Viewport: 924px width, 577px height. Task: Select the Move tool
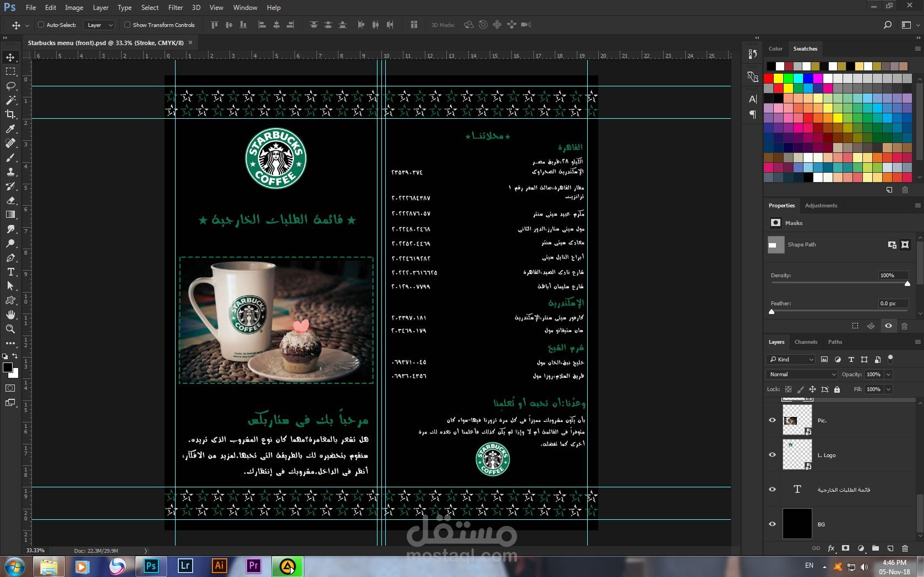10,57
